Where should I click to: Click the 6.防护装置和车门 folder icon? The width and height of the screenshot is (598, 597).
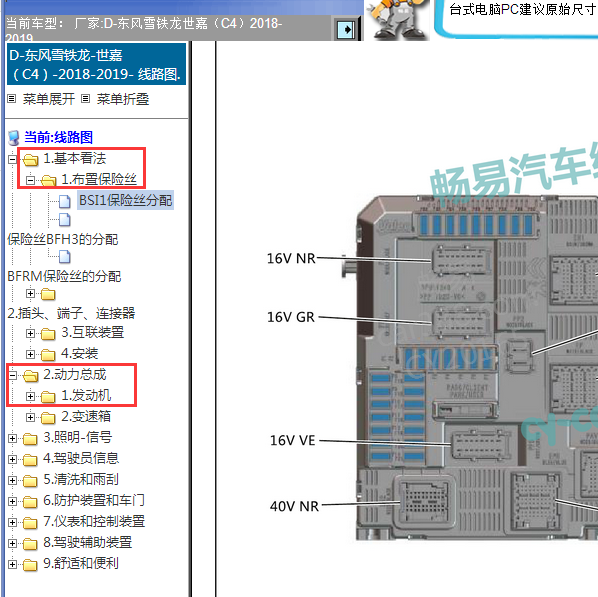tap(31, 502)
